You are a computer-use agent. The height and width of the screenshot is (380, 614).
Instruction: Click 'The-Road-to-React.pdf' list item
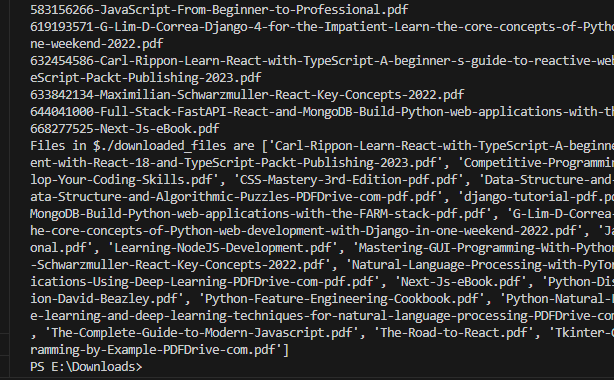[x=453, y=333]
